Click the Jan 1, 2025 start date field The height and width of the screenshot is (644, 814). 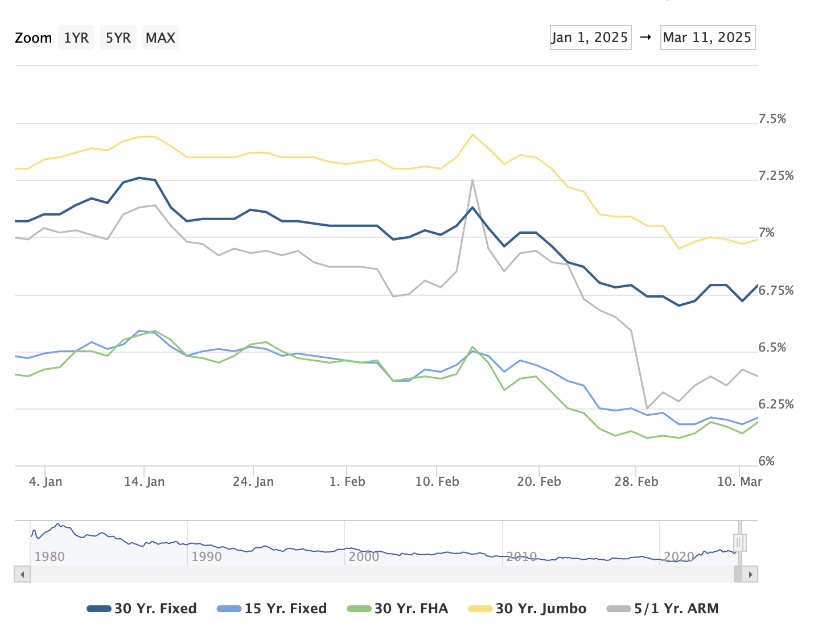pos(590,38)
